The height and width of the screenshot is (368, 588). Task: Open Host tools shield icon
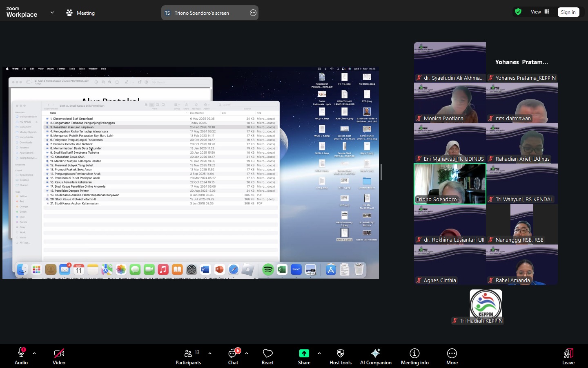pyautogui.click(x=341, y=356)
